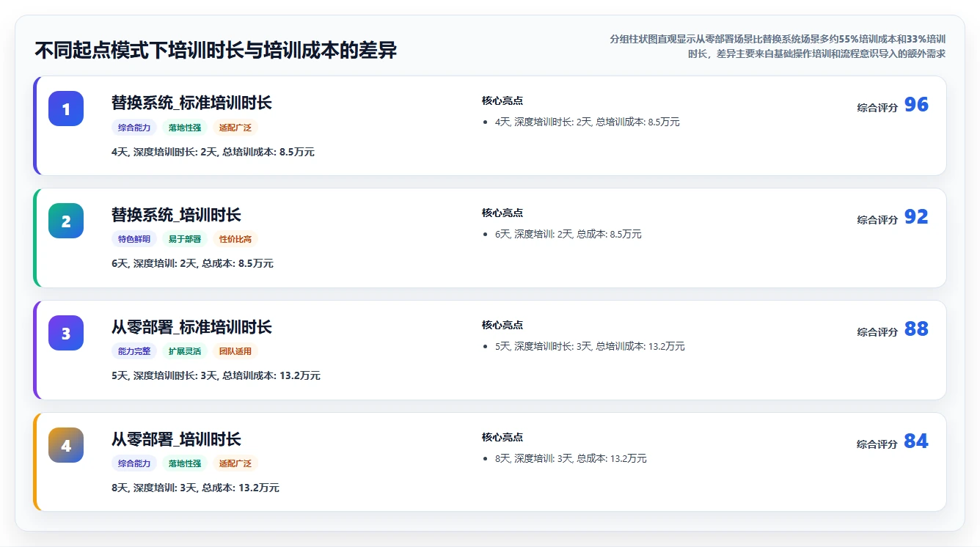The image size is (980, 547).
Task: Click the subtitle about 55%培训成本和33%培训时长
Action: click(778, 46)
